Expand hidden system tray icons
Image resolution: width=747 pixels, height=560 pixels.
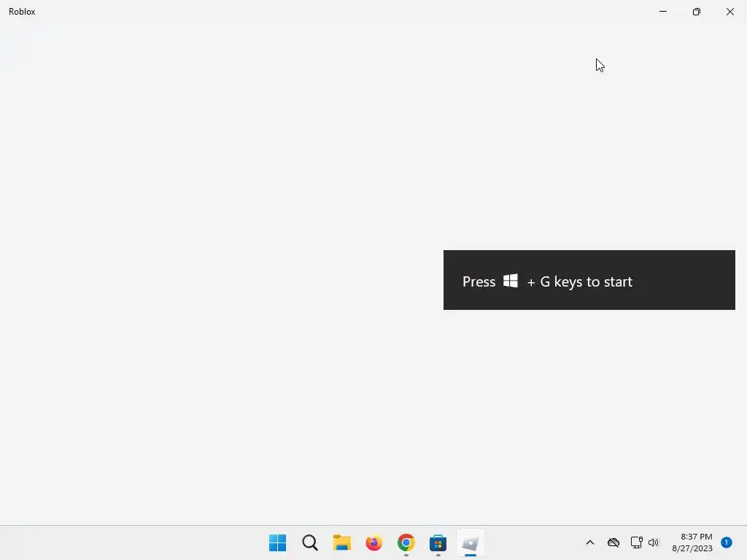589,542
